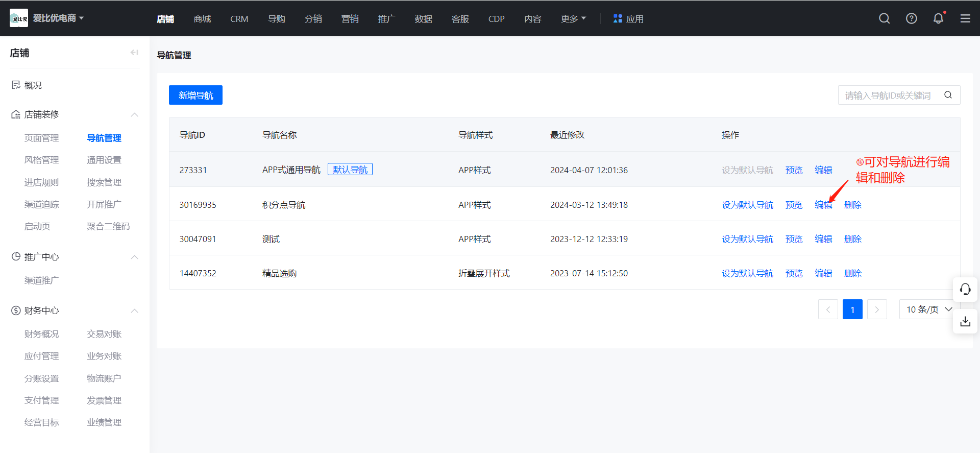Switch to the CRM tab
The height and width of the screenshot is (453, 980).
click(239, 19)
